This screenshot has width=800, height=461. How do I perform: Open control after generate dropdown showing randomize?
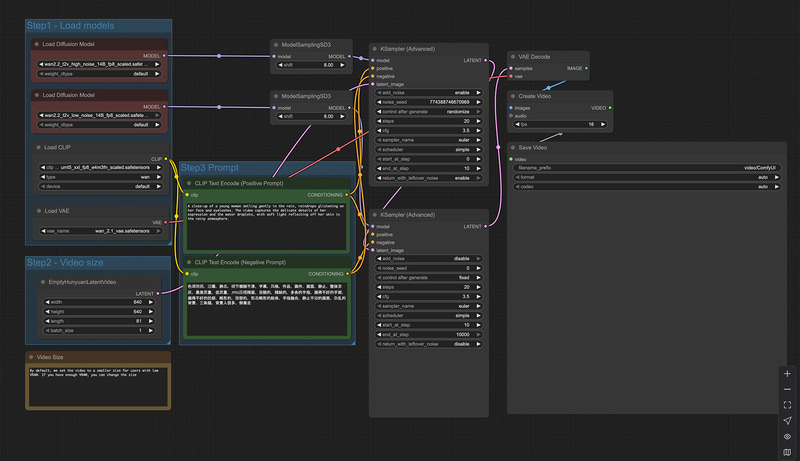(429, 112)
